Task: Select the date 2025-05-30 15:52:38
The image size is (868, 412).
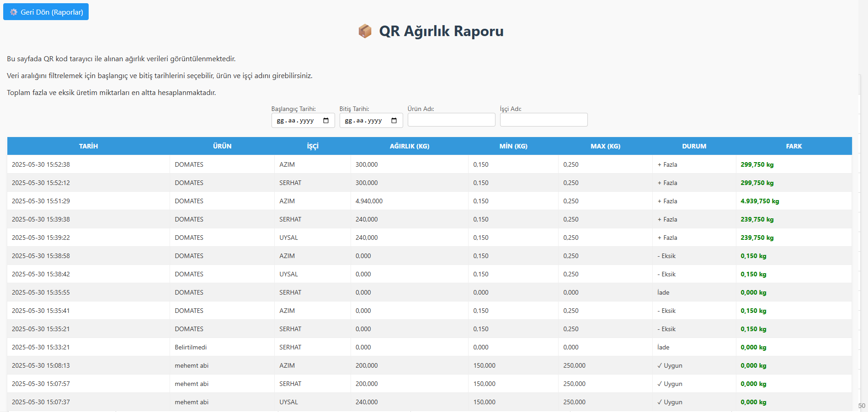Action: point(41,164)
